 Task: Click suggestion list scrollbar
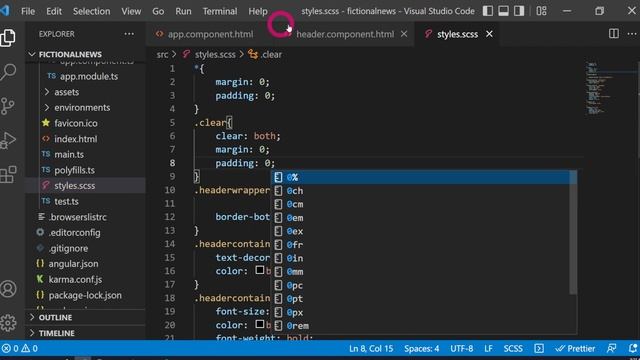point(573,232)
